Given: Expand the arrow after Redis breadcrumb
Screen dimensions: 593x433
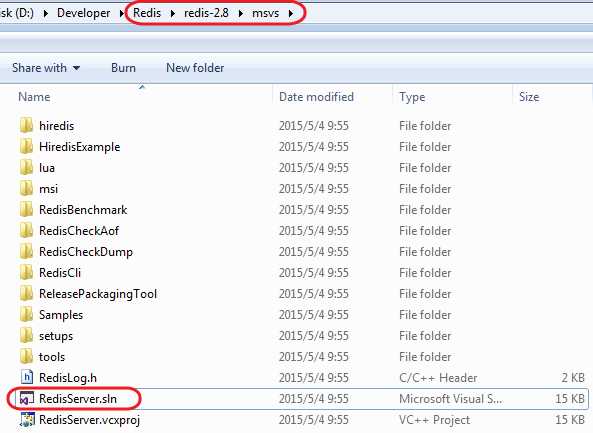Looking at the screenshot, I should pyautogui.click(x=172, y=14).
